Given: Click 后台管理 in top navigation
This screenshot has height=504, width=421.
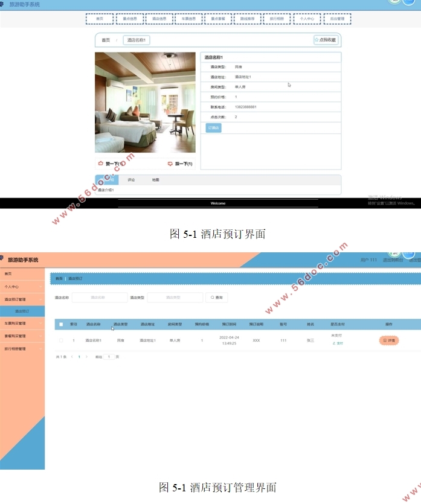Looking at the screenshot, I should pyautogui.click(x=337, y=19).
